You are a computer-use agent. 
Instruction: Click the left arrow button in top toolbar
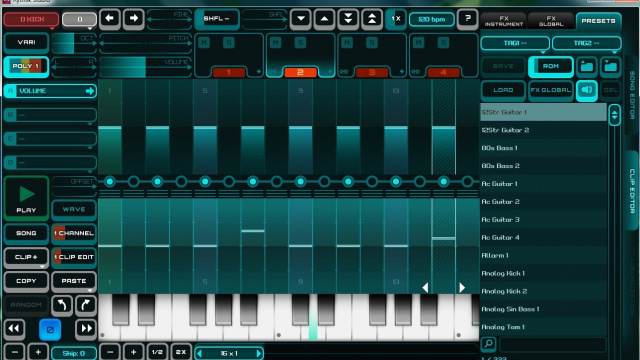109,19
